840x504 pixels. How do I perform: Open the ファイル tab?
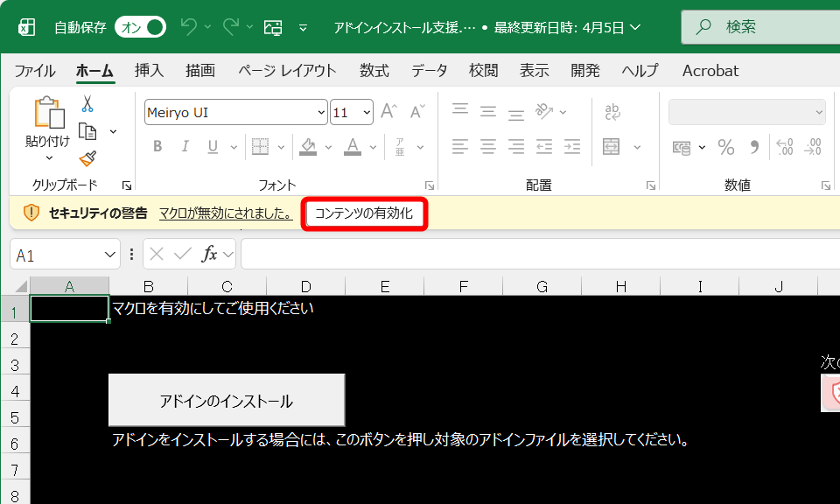click(35, 71)
